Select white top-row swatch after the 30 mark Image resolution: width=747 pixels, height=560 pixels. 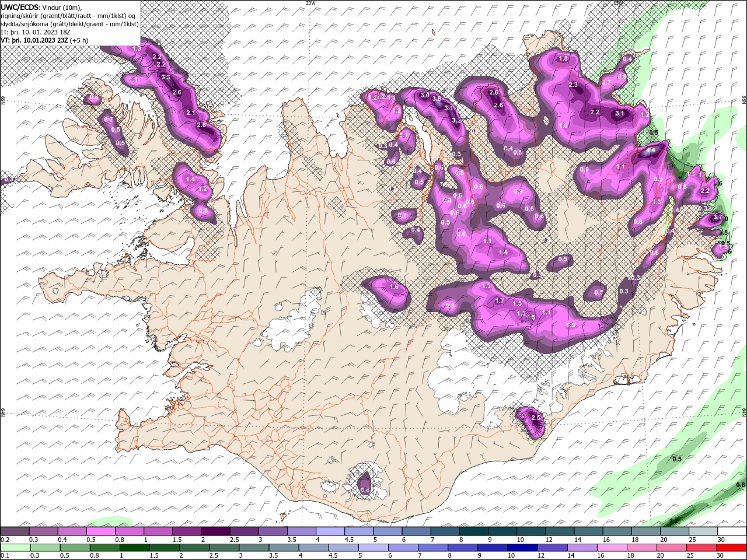pyautogui.click(x=731, y=531)
